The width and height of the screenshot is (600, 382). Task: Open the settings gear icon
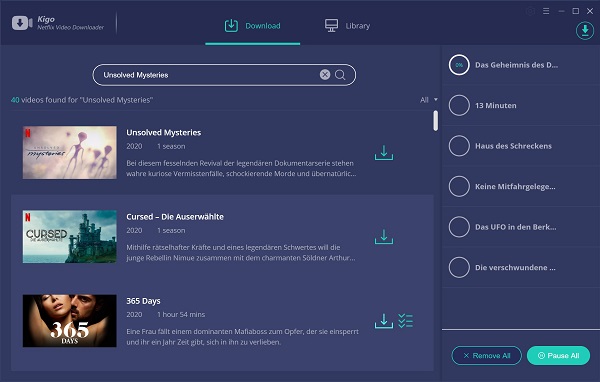530,11
